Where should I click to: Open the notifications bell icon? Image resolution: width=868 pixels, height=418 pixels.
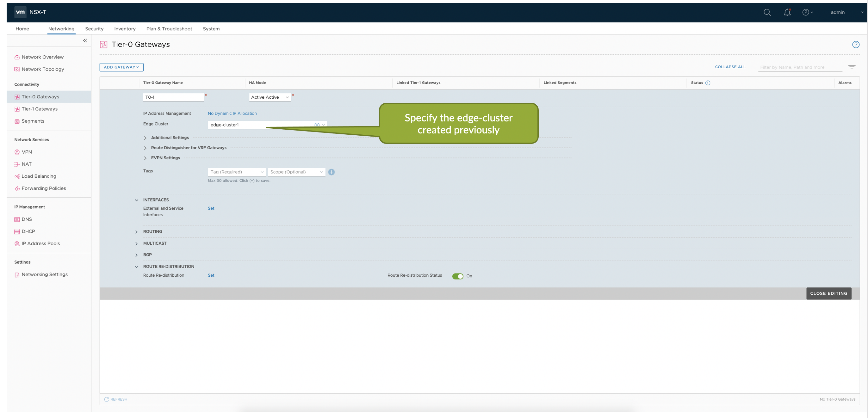[787, 12]
